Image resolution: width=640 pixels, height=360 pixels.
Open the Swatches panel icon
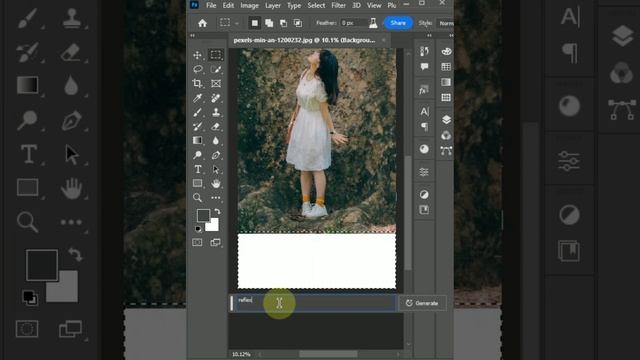pyautogui.click(x=446, y=67)
